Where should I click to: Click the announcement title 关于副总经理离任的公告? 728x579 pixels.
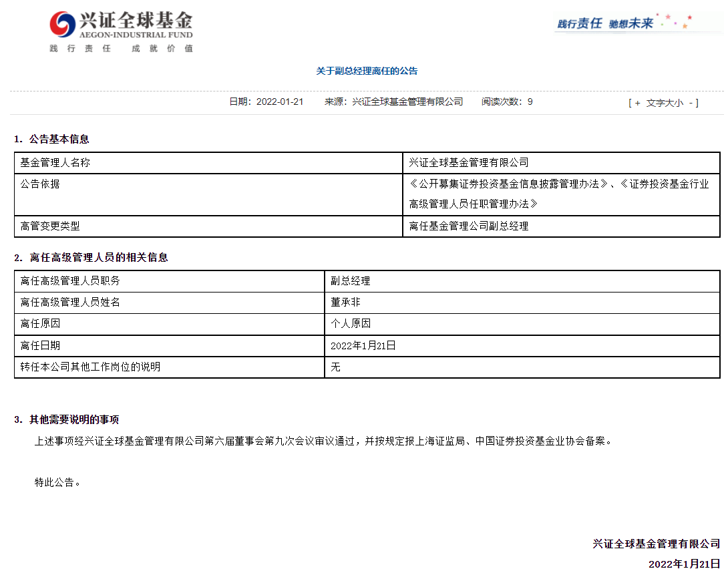tap(367, 71)
